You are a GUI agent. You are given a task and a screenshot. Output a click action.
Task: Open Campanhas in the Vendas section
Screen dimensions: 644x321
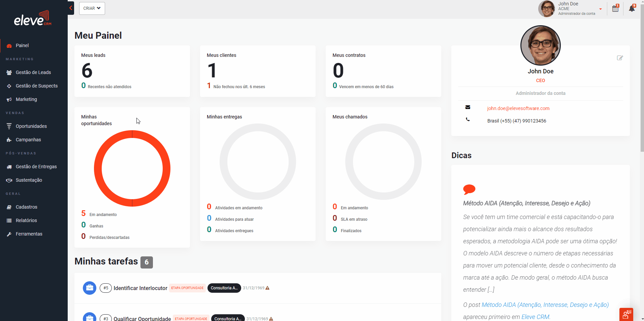click(x=28, y=140)
